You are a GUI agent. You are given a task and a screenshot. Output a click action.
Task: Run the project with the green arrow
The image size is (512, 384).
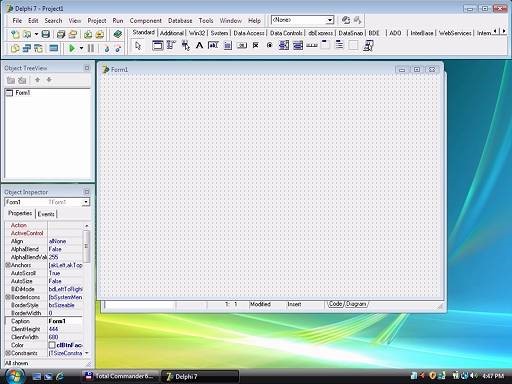[x=72, y=48]
